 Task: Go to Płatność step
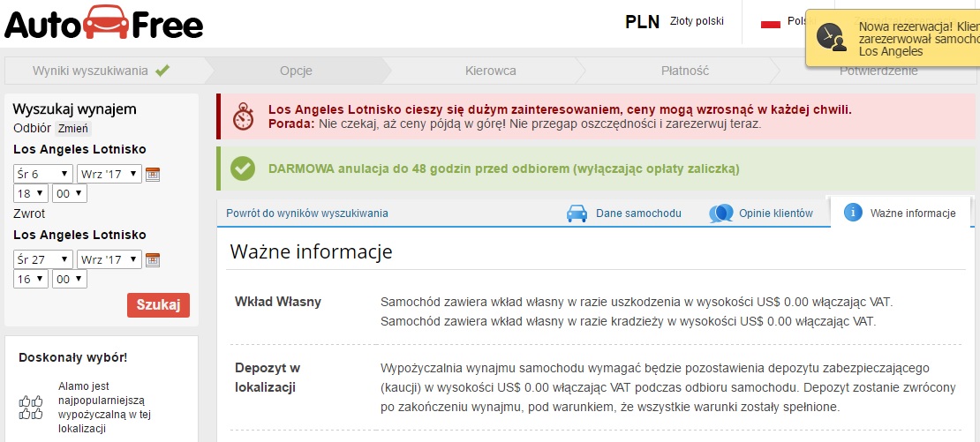pos(685,71)
